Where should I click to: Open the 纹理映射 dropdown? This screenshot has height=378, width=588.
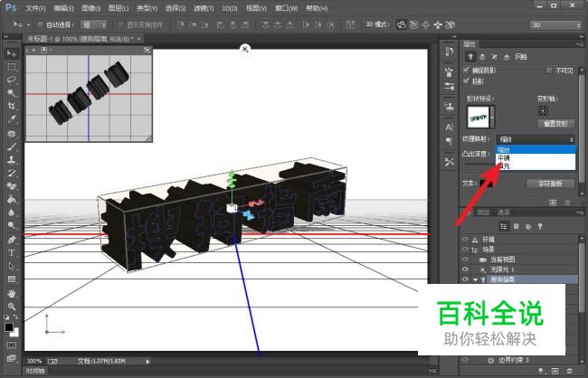[x=536, y=139]
